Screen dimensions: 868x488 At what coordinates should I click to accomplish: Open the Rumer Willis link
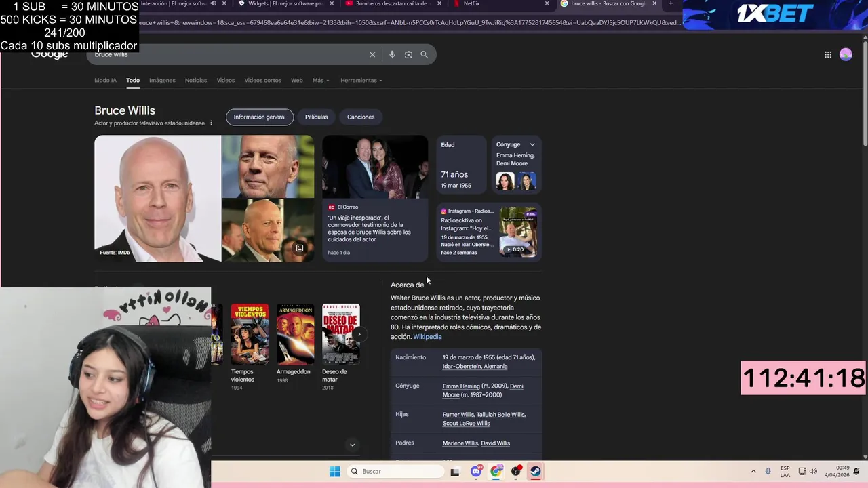(x=458, y=415)
